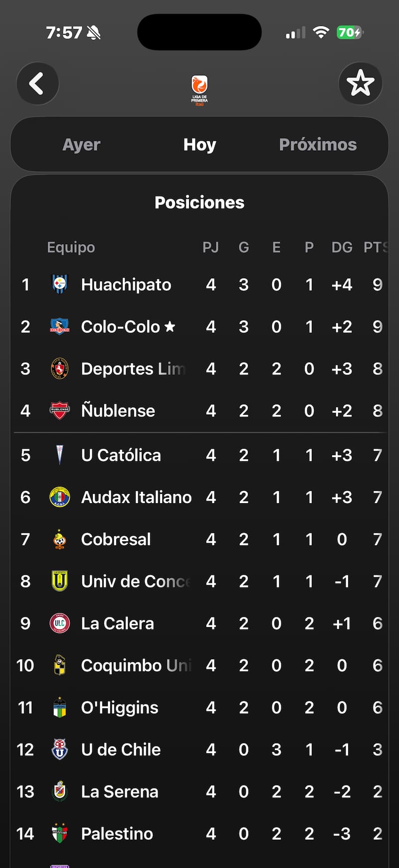Image resolution: width=399 pixels, height=868 pixels.
Task: Select the Palestino team name
Action: click(x=117, y=834)
